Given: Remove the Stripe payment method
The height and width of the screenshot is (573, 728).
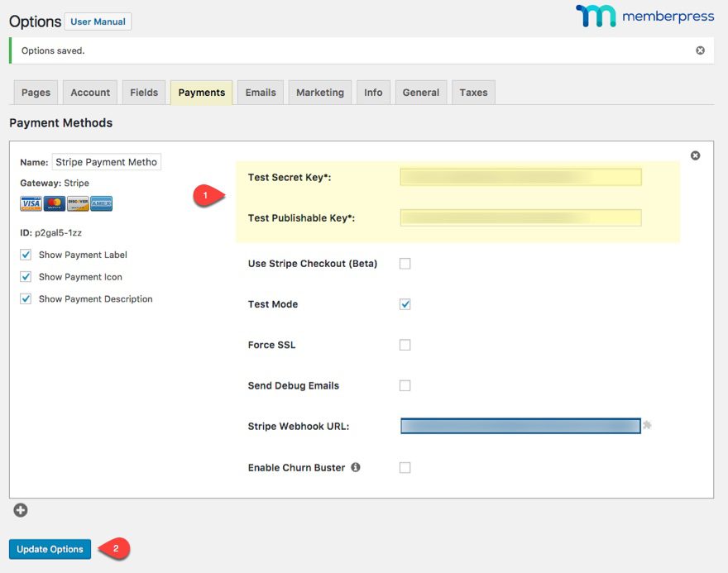Looking at the screenshot, I should coord(695,155).
